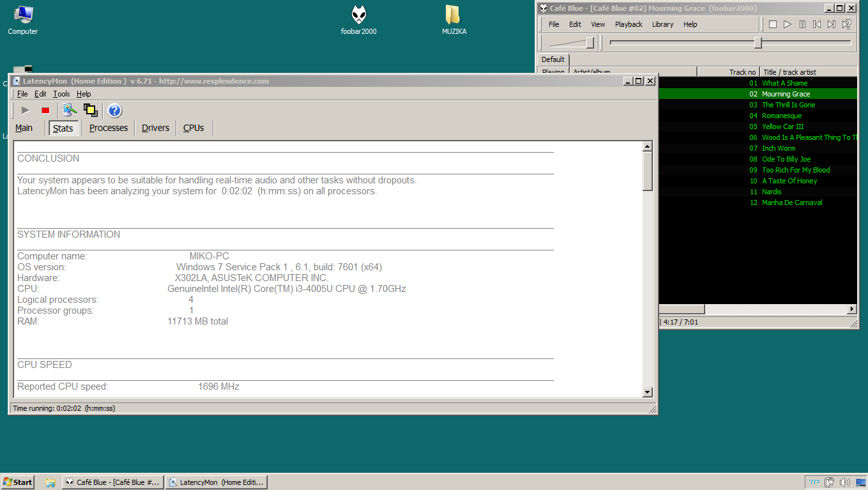
Task: Click the foobar2000 seek bar handle
Action: [758, 43]
